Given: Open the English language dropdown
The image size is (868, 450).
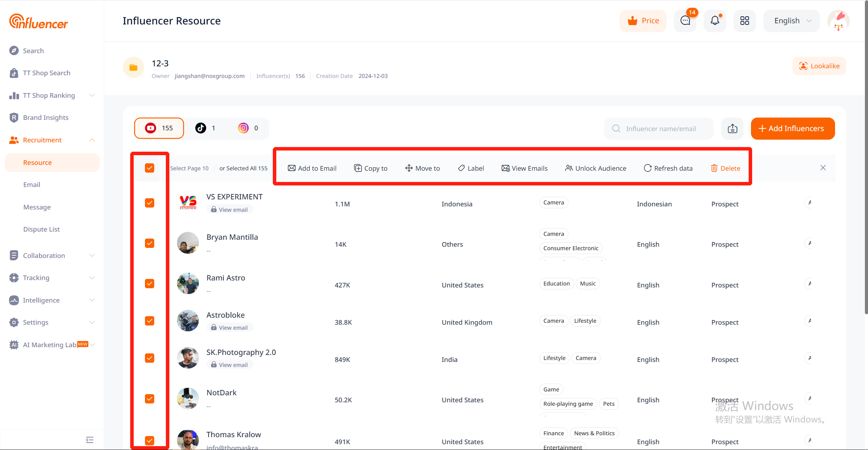Looking at the screenshot, I should 792,21.
